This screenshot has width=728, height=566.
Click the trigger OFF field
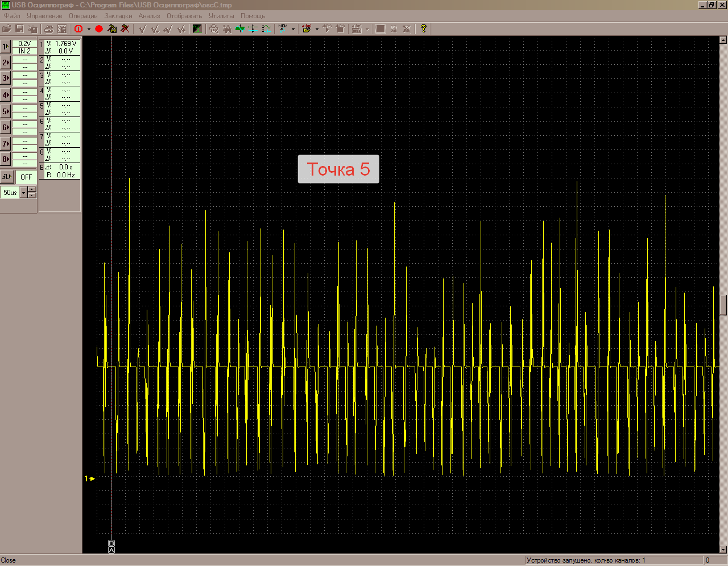tap(26, 177)
